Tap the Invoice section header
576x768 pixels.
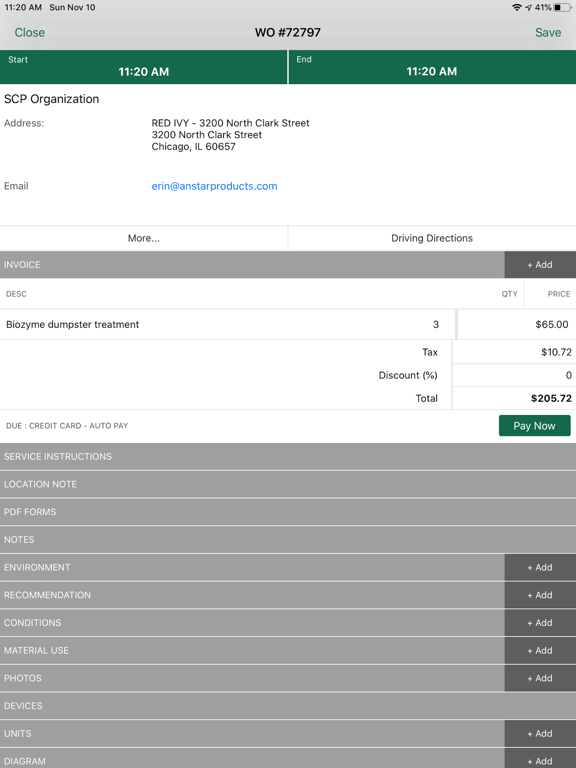[x=252, y=264]
